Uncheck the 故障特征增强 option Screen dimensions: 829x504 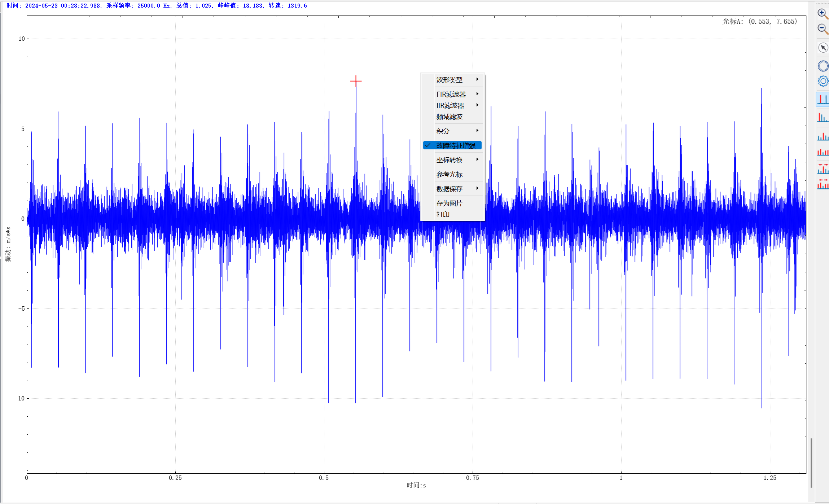pos(452,145)
